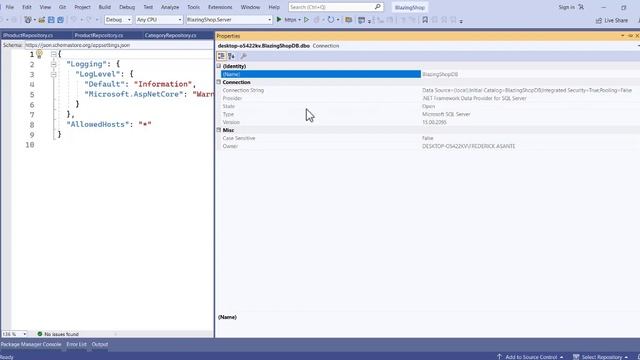Image resolution: width=640 pixels, height=360 pixels.
Task: Collapse the LogLevel JSON block on line 3
Action: pyautogui.click(x=53, y=74)
